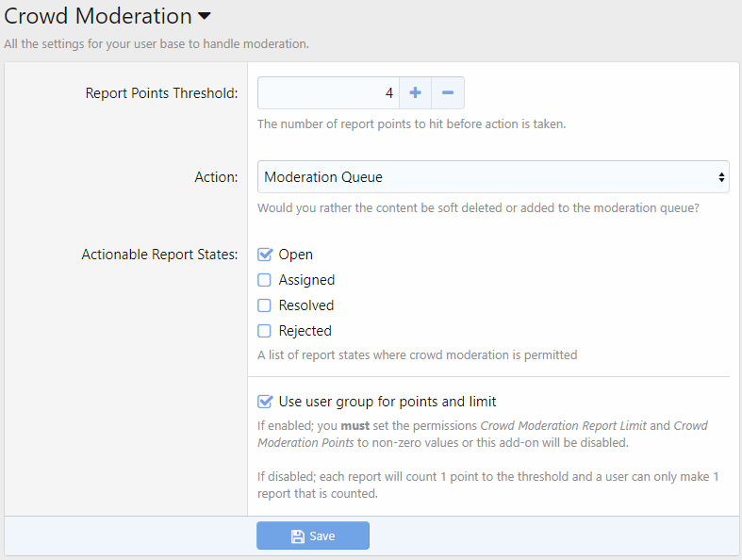This screenshot has width=742, height=560.
Task: Check the Rejected report state checkbox
Action: [265, 331]
